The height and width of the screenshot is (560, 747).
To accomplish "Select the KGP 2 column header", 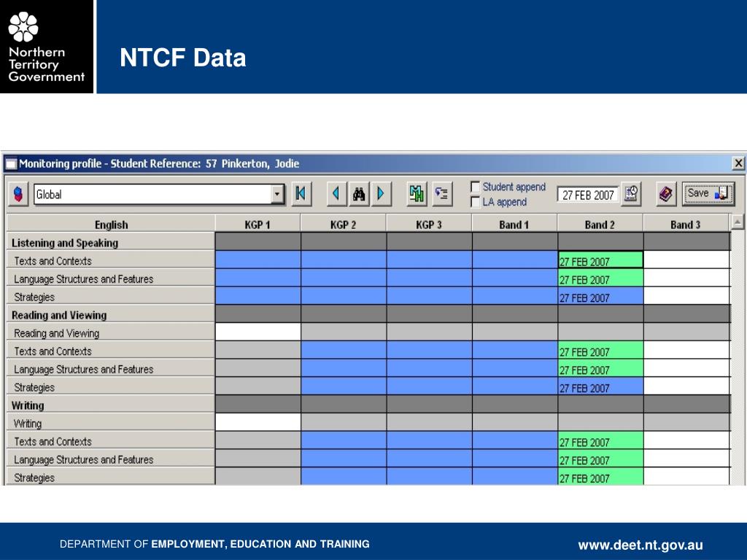I will pyautogui.click(x=343, y=225).
